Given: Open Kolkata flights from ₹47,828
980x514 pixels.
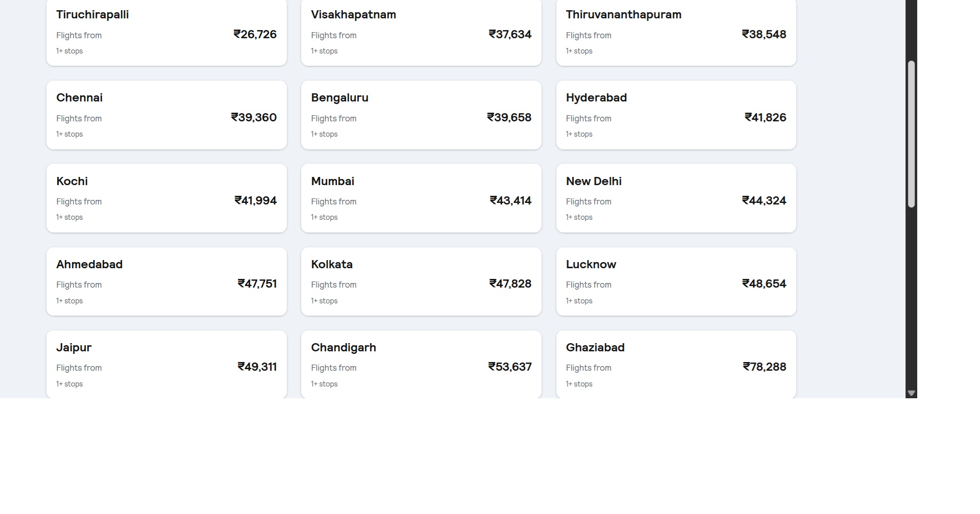Looking at the screenshot, I should [421, 281].
